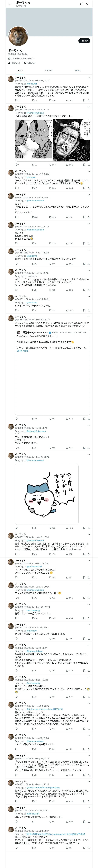Share the Jan 10, 2024 post
Image resolution: width=98 pixels, height=868 pixels.
point(89,243)
